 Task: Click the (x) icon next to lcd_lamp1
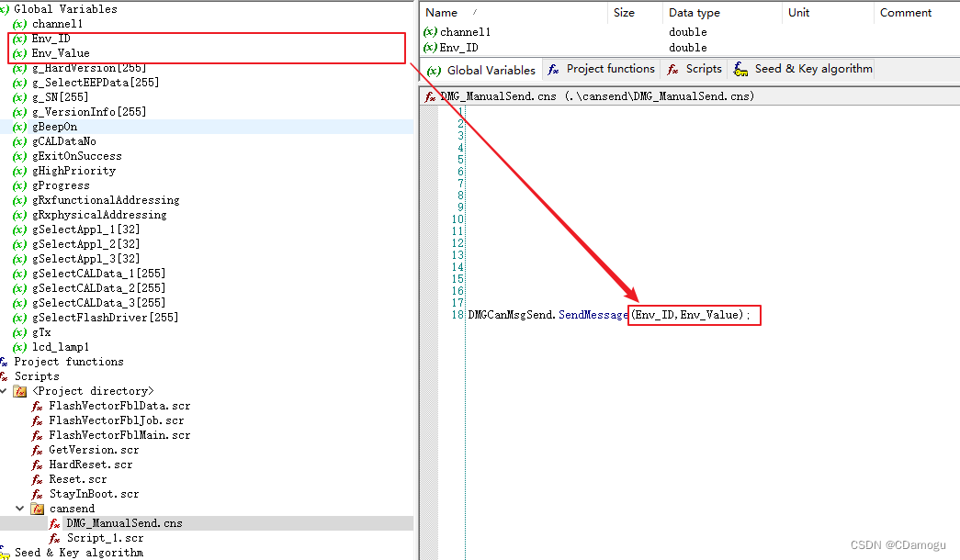(x=19, y=346)
